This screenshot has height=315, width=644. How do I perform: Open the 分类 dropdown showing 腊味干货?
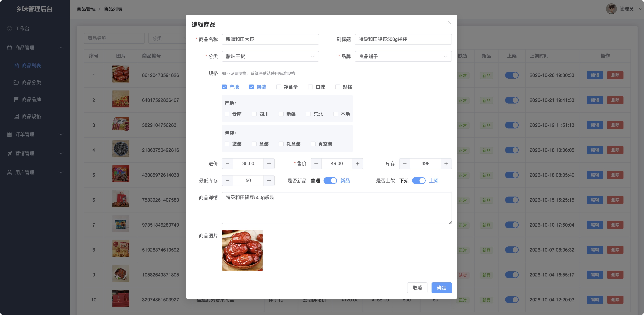(x=270, y=57)
